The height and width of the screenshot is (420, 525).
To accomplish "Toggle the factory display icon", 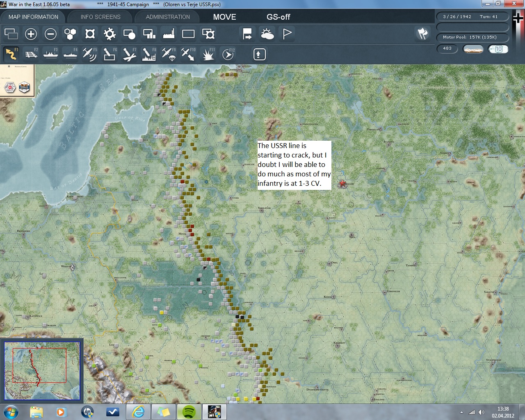I will pos(169,34).
